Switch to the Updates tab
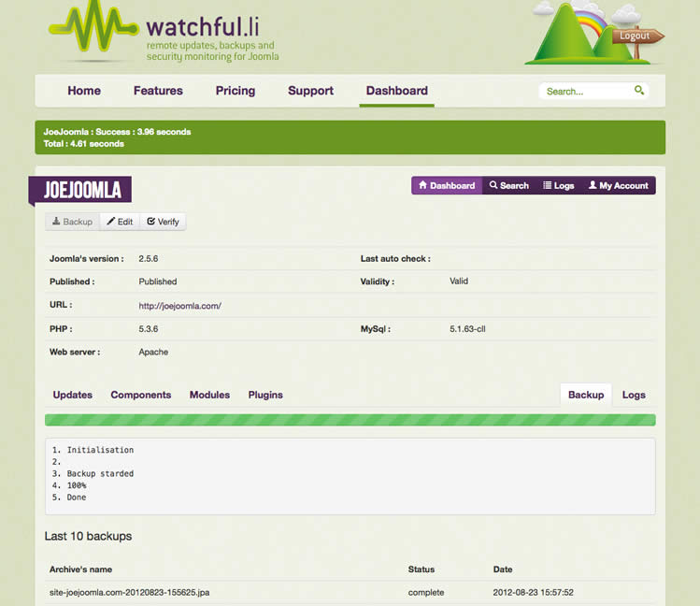The width and height of the screenshot is (700, 606). 73,395
